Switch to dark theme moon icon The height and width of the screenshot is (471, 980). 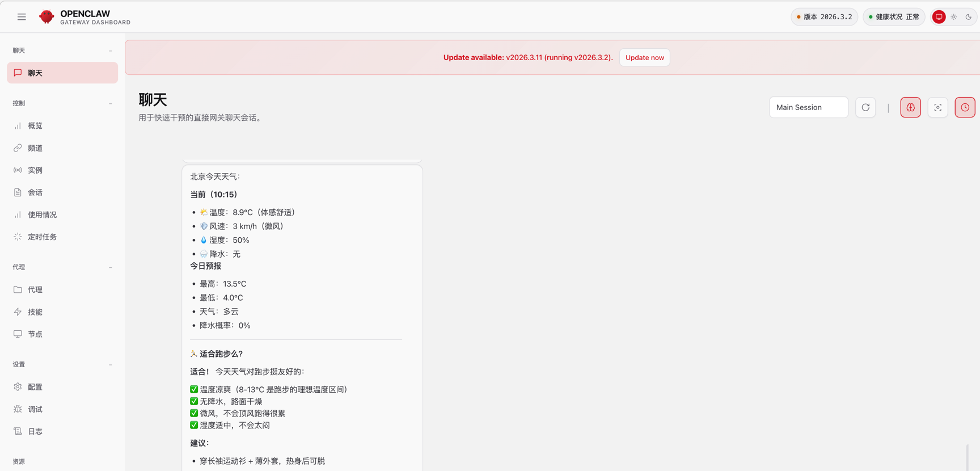pyautogui.click(x=969, y=17)
